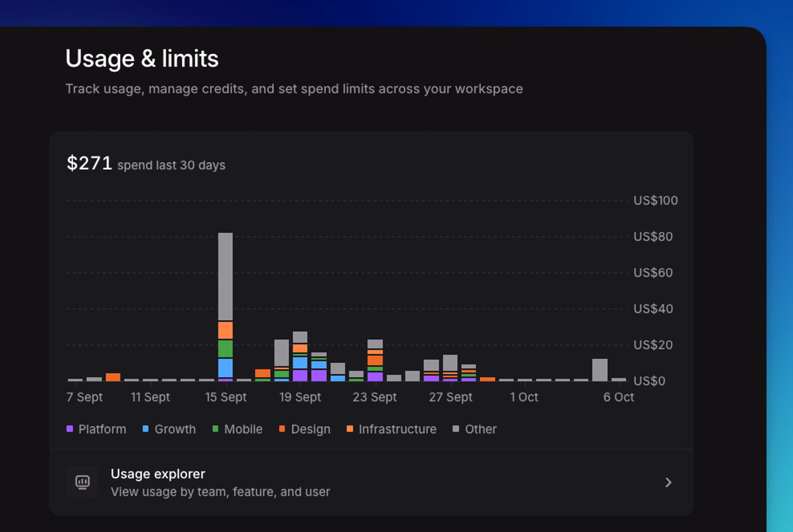Toggle the Other legend entry
Image resolution: width=793 pixels, height=532 pixels.
click(x=475, y=429)
